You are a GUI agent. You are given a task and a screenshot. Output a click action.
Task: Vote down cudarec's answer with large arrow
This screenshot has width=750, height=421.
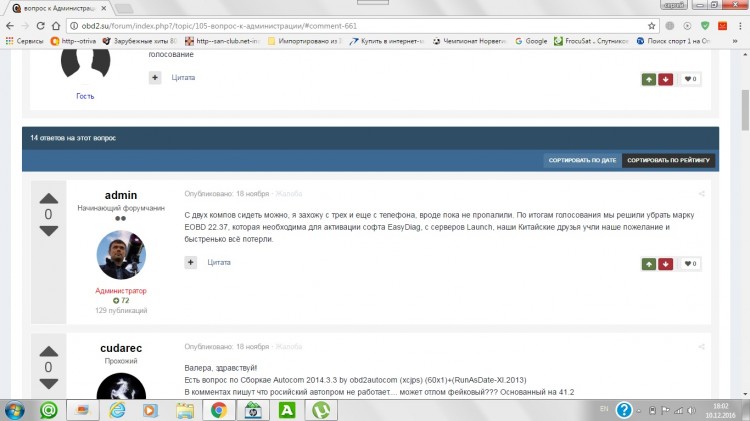pos(48,384)
